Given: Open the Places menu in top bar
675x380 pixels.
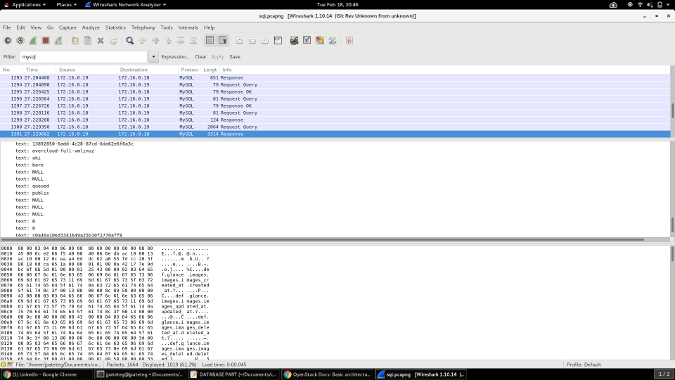Looking at the screenshot, I should click(66, 4).
